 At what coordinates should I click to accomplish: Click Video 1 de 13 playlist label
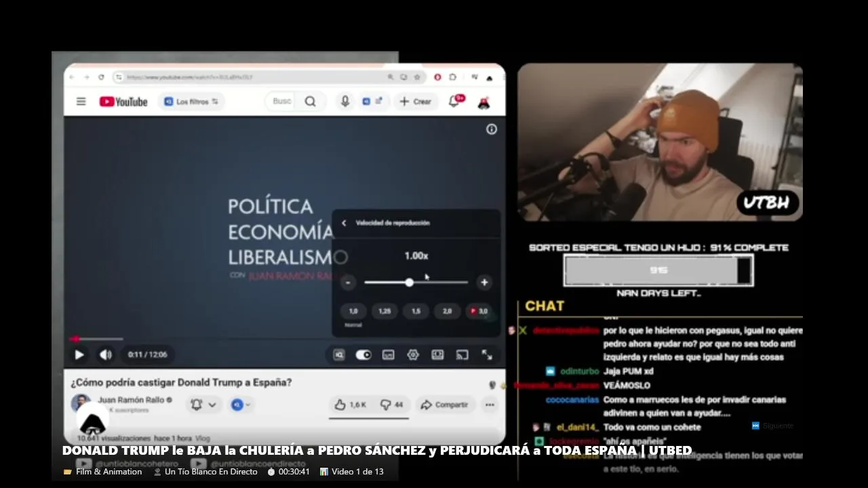pos(351,472)
